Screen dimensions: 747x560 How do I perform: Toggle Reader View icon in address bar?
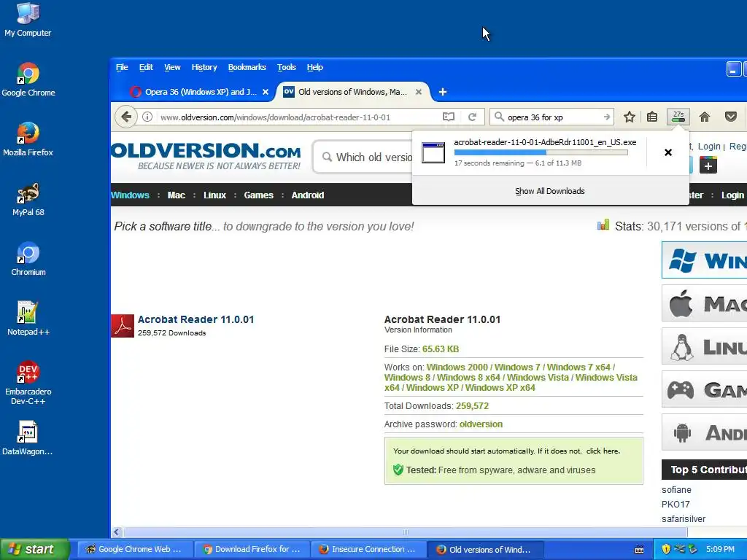(x=449, y=117)
